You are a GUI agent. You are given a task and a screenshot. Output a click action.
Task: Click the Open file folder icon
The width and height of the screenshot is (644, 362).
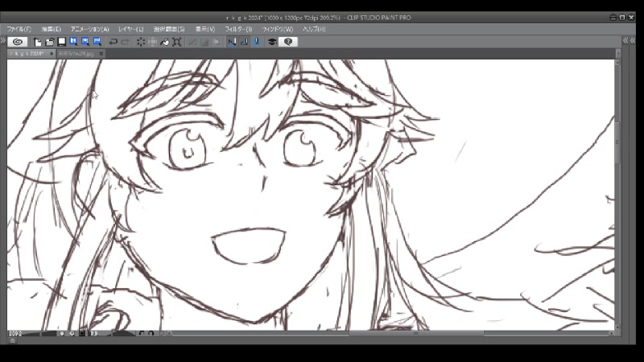[49, 42]
